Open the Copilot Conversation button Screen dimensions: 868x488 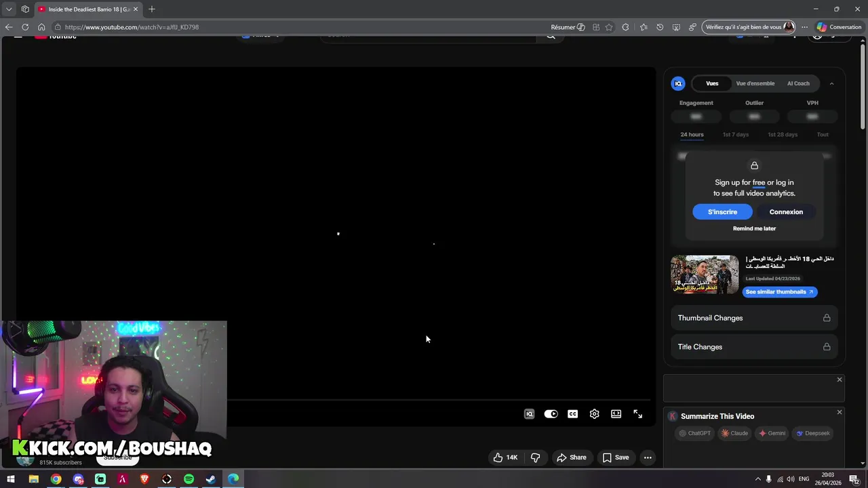tap(839, 27)
